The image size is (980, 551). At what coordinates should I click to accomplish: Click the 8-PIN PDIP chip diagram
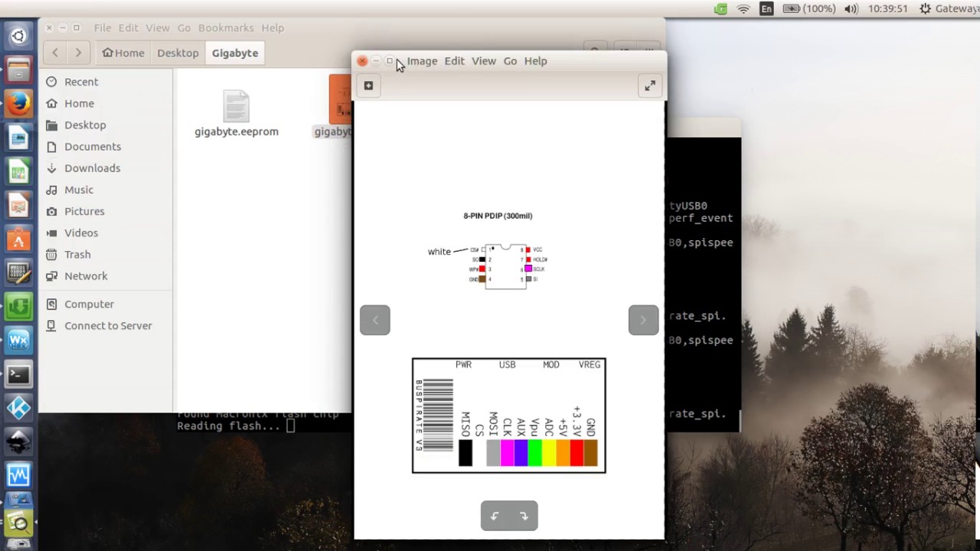pos(506,265)
